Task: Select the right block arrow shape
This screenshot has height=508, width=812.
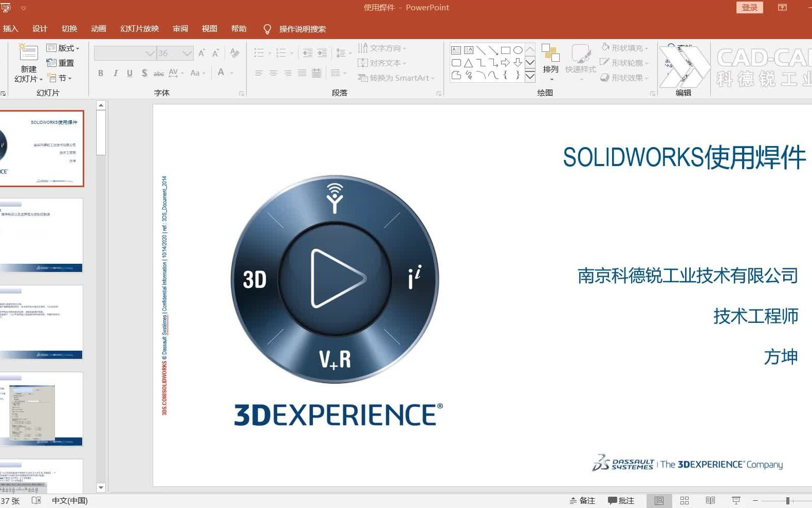Action: tap(505, 63)
